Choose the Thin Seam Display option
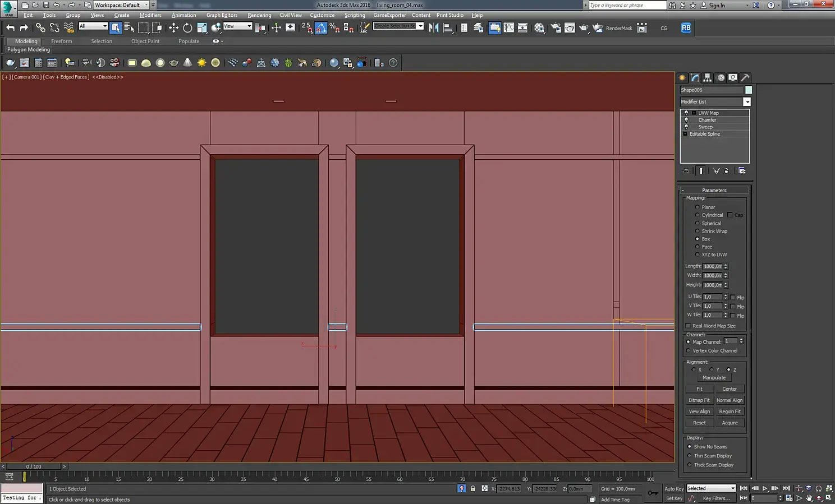Image resolution: width=835 pixels, height=504 pixels. (x=690, y=456)
